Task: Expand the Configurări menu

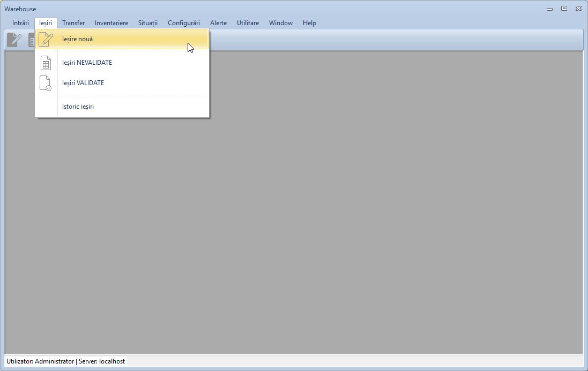Action: [184, 23]
